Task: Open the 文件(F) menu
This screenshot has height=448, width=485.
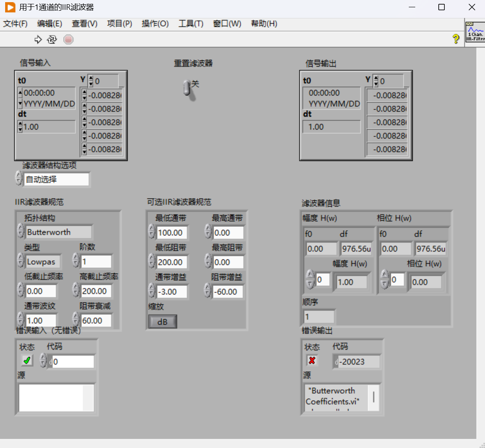Action: click(x=15, y=24)
